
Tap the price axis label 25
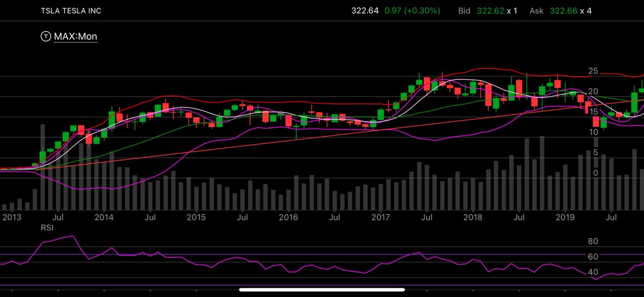[593, 71]
